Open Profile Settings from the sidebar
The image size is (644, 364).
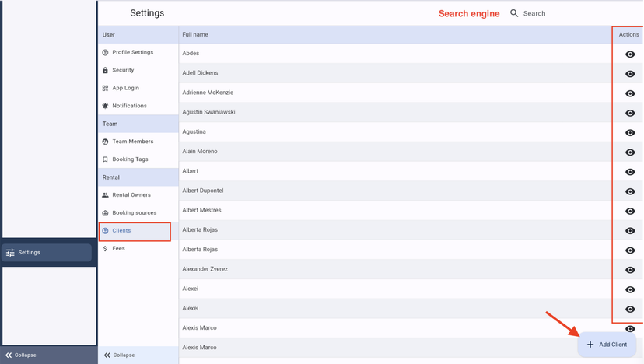(132, 52)
